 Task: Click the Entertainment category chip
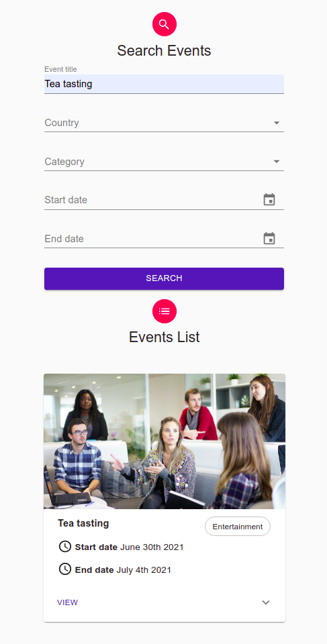click(x=237, y=527)
